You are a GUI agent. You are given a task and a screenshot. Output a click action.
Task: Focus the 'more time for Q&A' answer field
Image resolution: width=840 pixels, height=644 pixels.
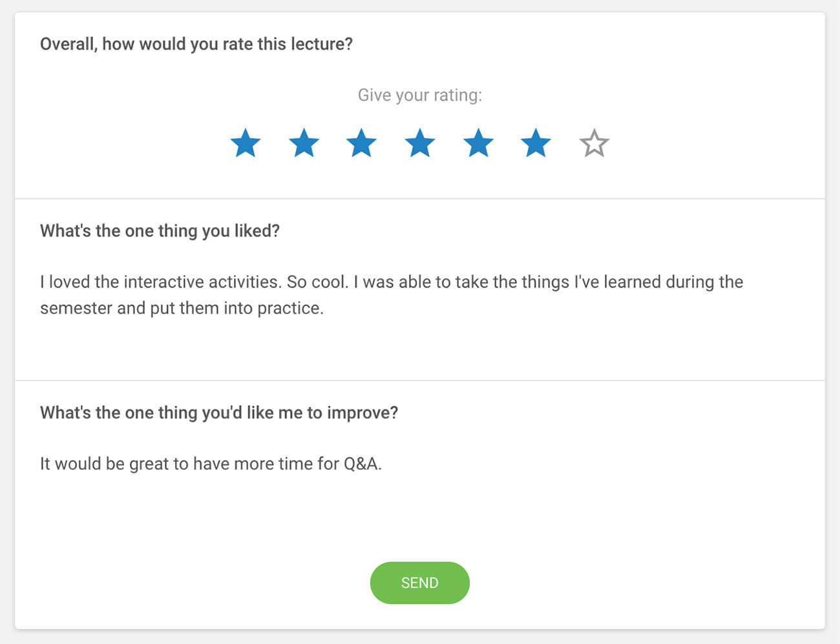211,464
